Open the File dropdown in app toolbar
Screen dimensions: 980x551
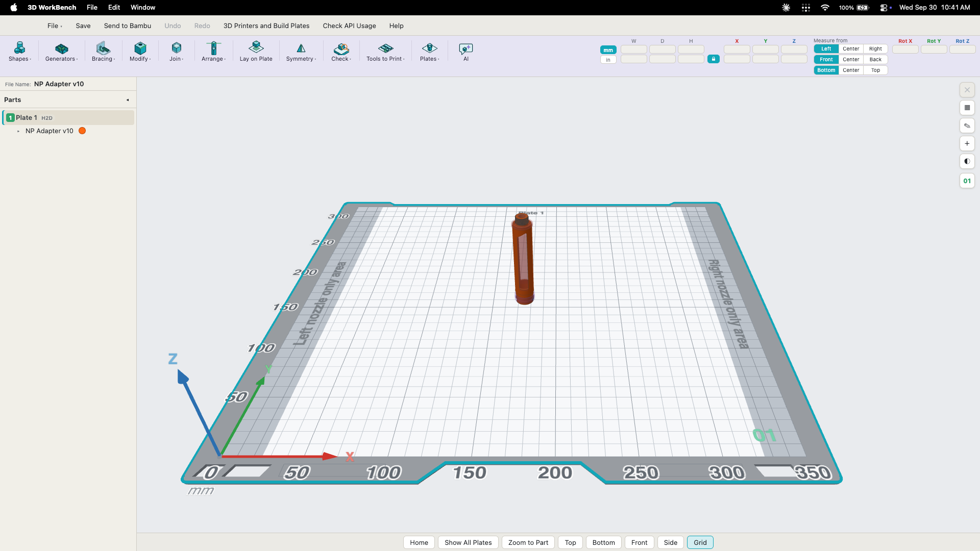[55, 26]
